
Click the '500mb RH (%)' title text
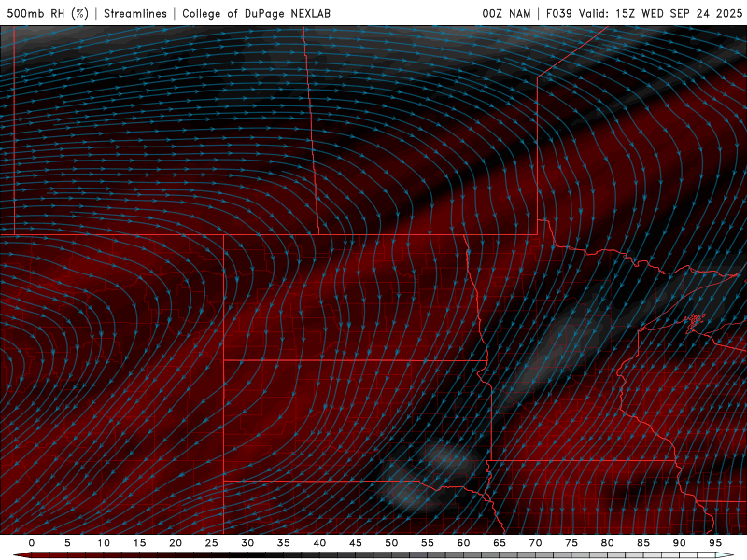click(x=48, y=13)
